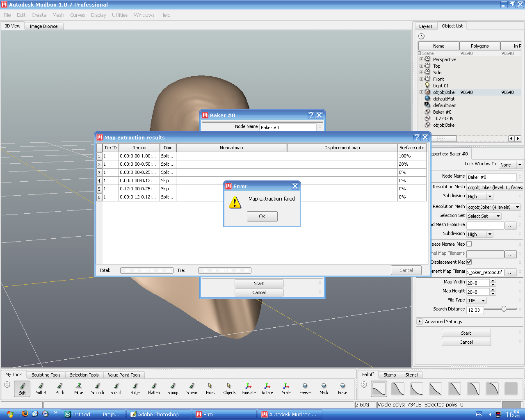Image resolution: width=525 pixels, height=420 pixels.
Task: Click Node Name field in Baker #0 dialog
Action: [288, 128]
